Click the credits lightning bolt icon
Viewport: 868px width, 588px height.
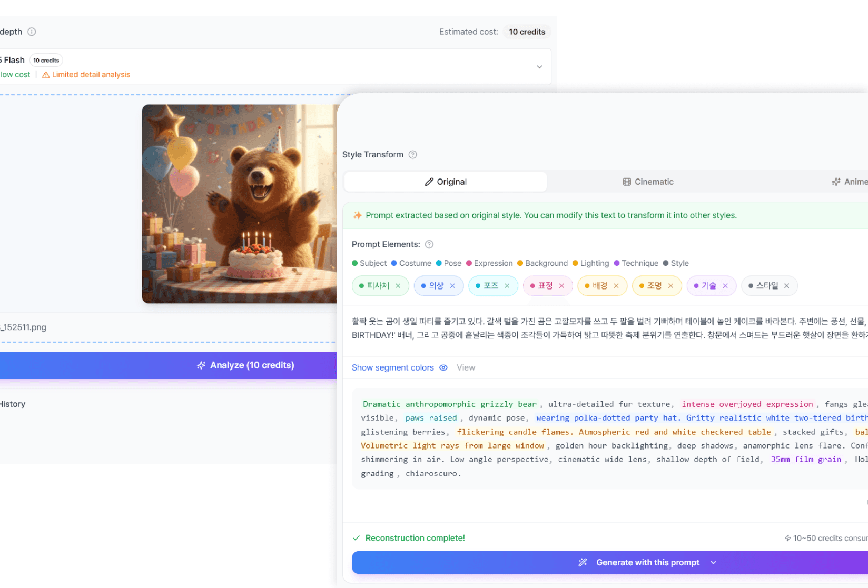coord(788,538)
